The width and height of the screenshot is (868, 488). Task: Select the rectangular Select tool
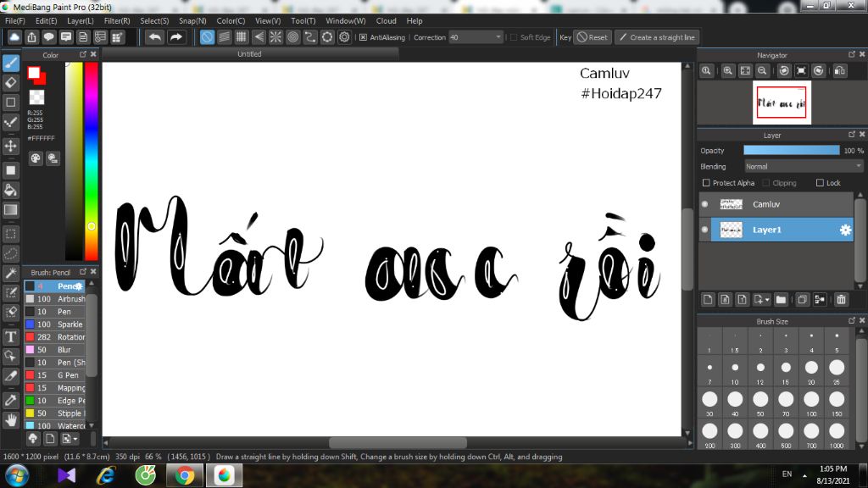11,234
